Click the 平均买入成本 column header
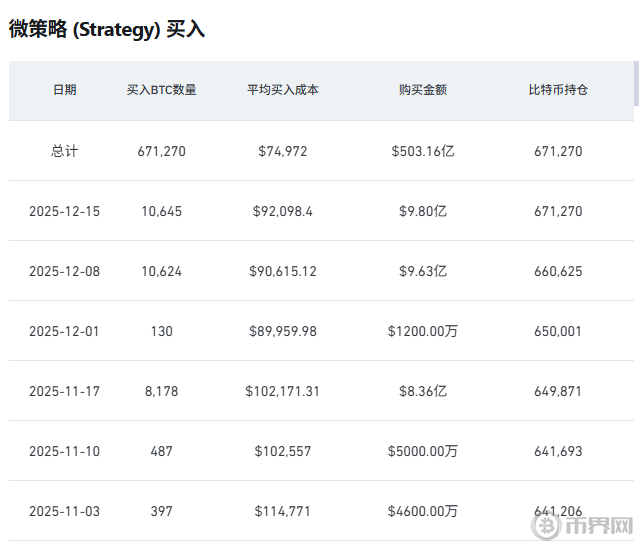Screen dimensions: 644x553 pyautogui.click(x=282, y=90)
